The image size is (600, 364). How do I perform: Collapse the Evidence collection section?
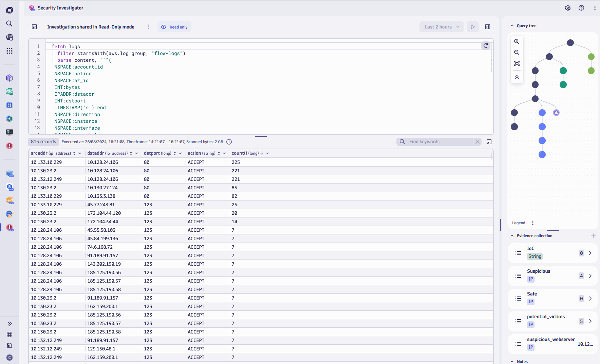click(512, 235)
